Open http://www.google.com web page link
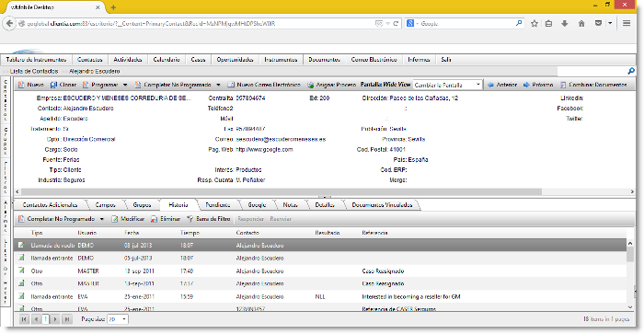 pyautogui.click(x=265, y=150)
